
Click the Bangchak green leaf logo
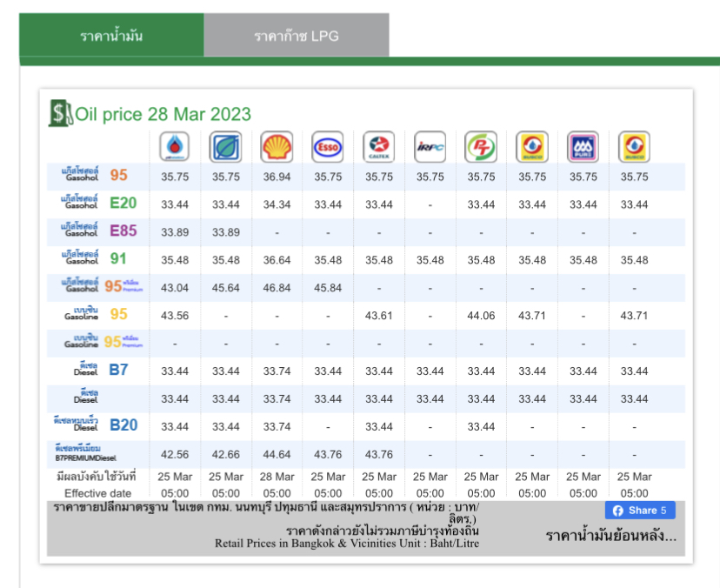(x=225, y=146)
